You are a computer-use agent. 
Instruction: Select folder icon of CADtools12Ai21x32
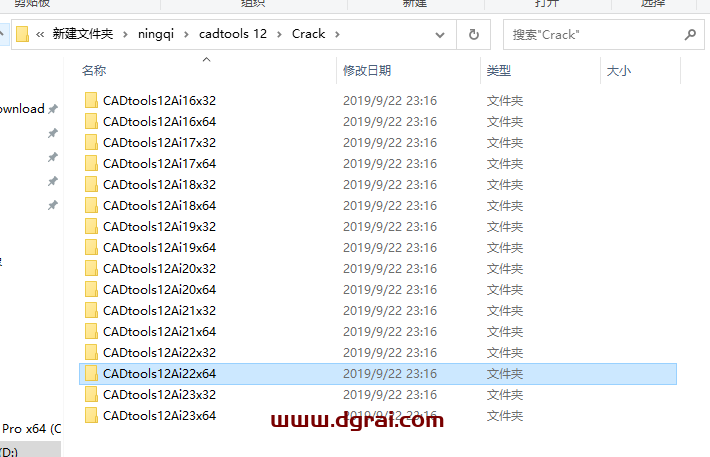pyautogui.click(x=91, y=310)
